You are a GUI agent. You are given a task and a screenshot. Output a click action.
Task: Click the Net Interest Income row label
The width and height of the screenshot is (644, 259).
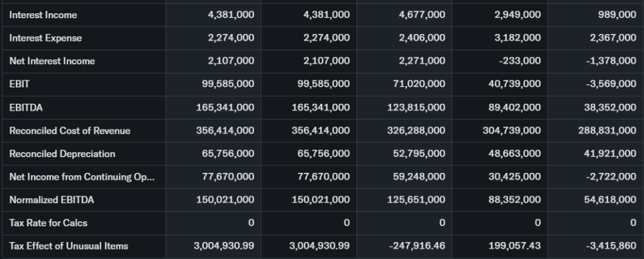pyautogui.click(x=52, y=61)
